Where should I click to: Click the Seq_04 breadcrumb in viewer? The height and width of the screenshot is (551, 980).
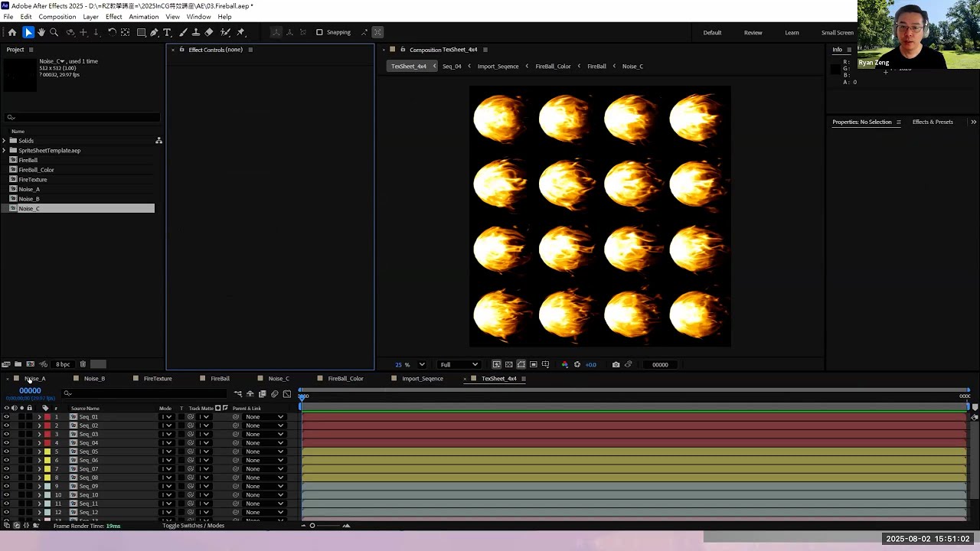coord(452,66)
